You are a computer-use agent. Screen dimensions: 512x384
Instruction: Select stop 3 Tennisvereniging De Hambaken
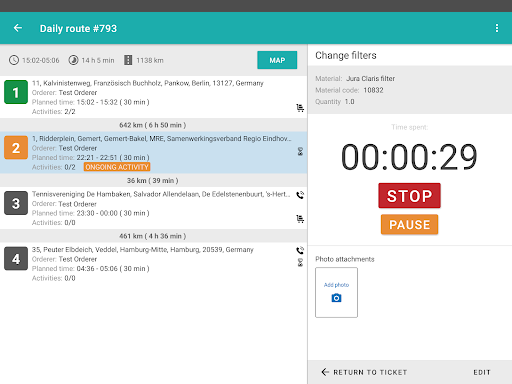coord(153,208)
